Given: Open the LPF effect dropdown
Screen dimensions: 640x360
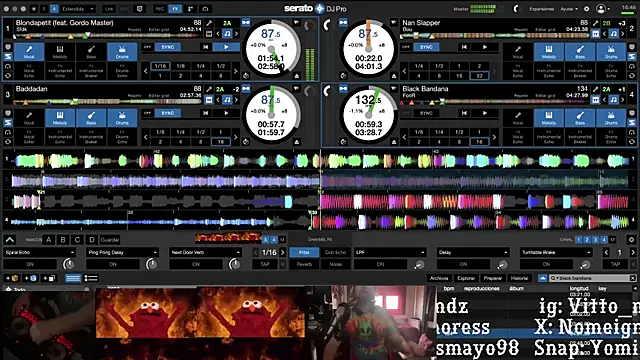Looking at the screenshot, I should point(390,253).
